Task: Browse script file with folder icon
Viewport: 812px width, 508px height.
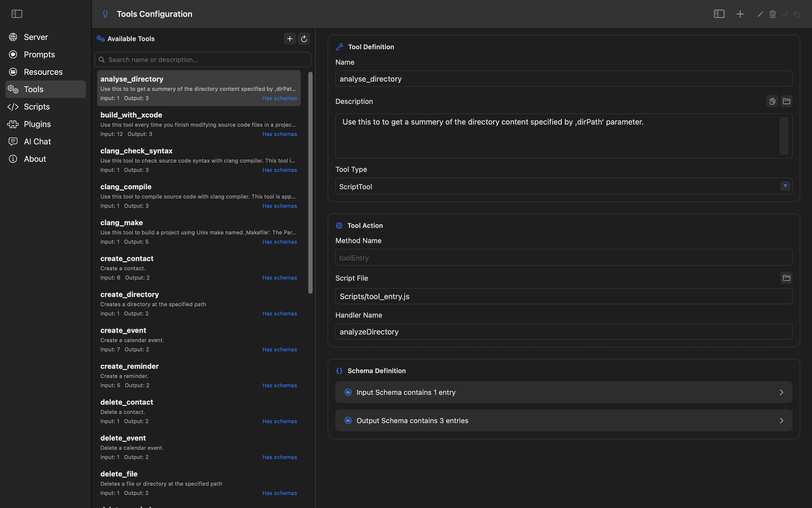Action: click(x=786, y=278)
